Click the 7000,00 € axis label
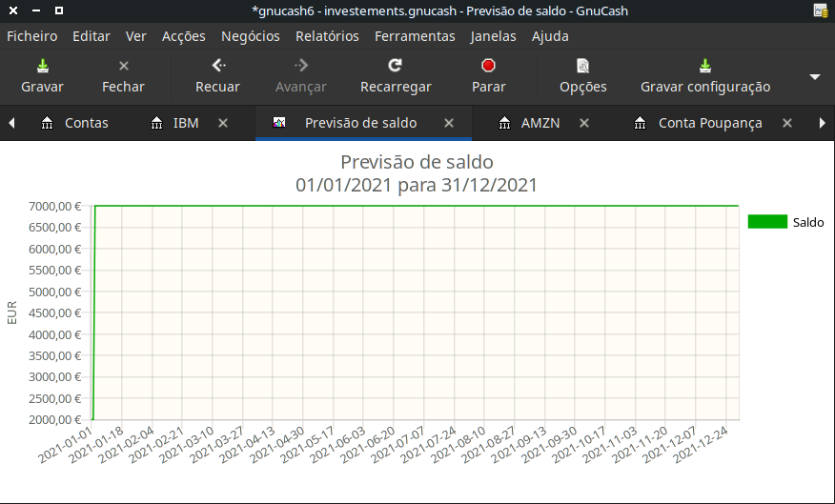This screenshot has width=835, height=504. (54, 207)
